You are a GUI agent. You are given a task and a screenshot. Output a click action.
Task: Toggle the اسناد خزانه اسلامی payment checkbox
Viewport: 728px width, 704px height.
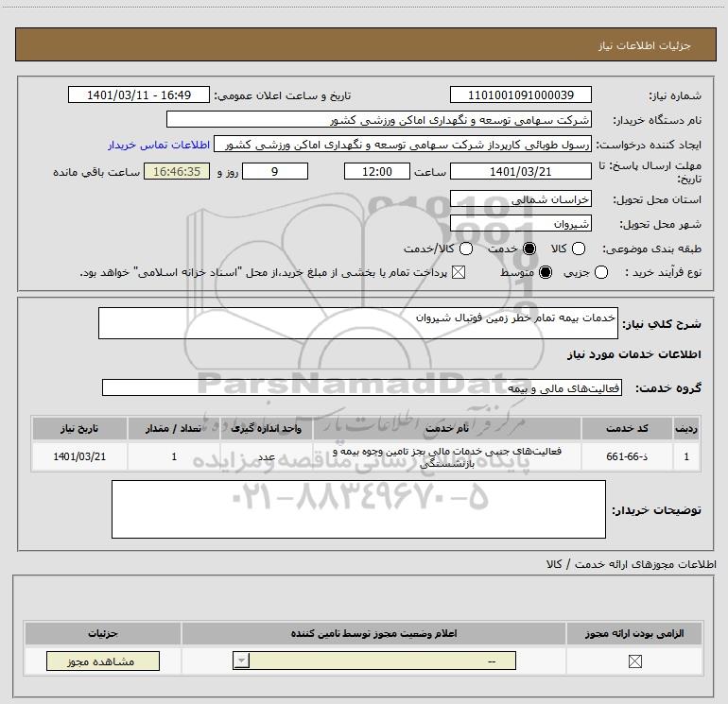(459, 272)
